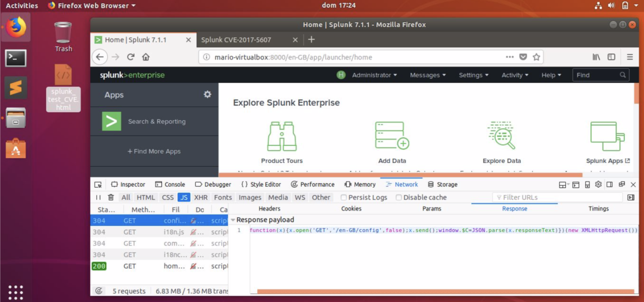
Task: Click Find More Apps link
Action: click(x=154, y=151)
